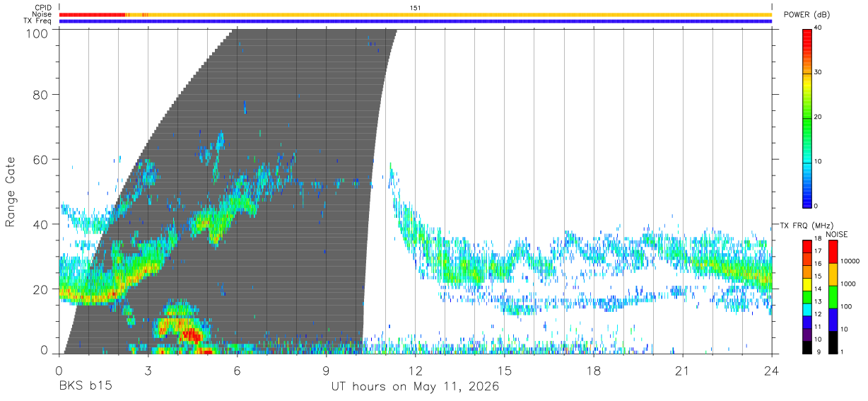
Task: Click the 21 tick on the UT hours axis
Action: [683, 371]
